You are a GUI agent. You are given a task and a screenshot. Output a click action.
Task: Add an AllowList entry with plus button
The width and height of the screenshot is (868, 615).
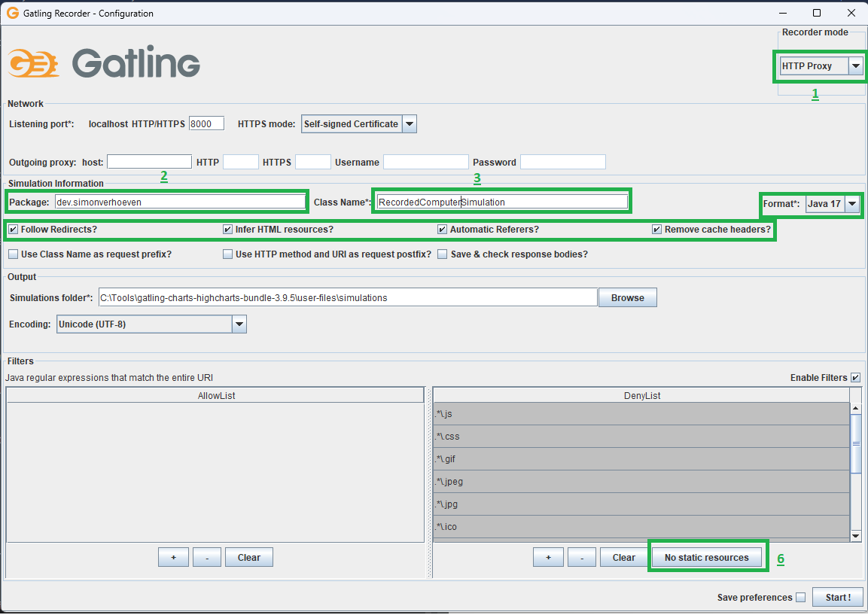click(173, 558)
